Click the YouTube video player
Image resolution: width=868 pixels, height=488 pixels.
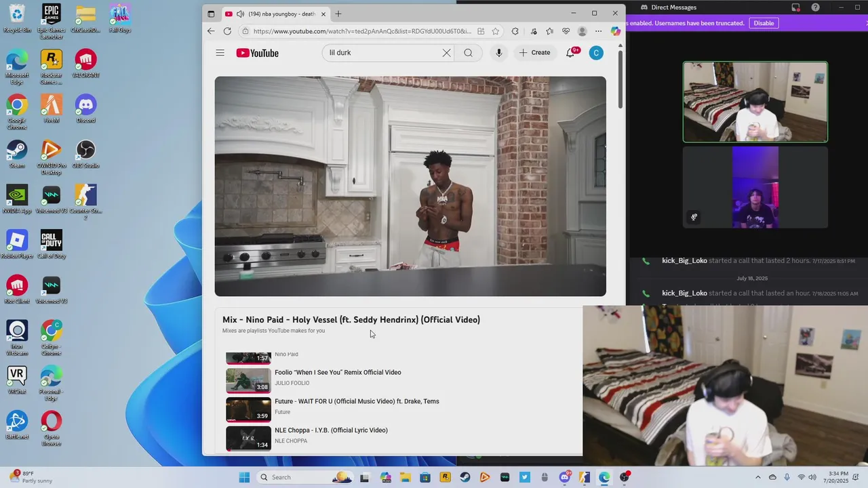410,186
